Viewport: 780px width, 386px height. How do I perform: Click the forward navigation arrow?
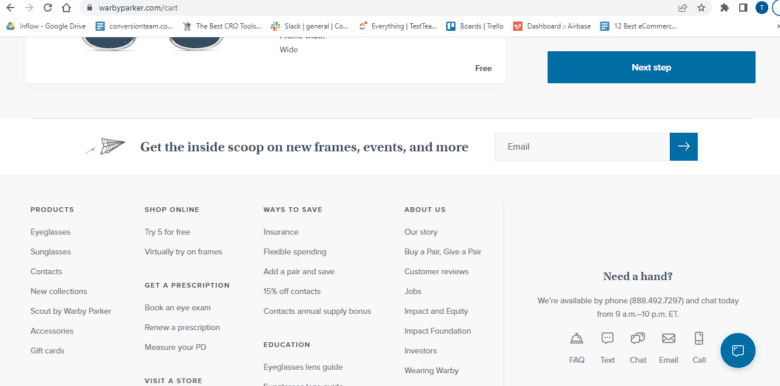pyautogui.click(x=29, y=7)
